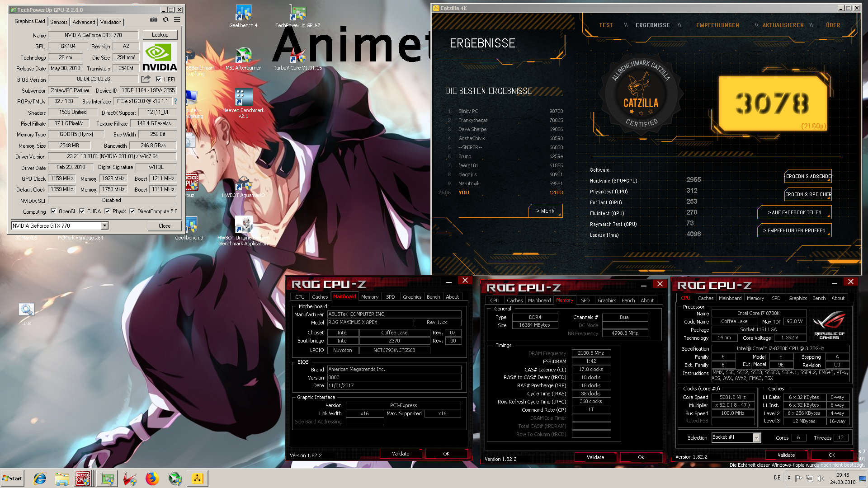Image resolution: width=868 pixels, height=488 pixels.
Task: Open Heaven Benchmark v2.1 desktop icon
Action: 243,104
